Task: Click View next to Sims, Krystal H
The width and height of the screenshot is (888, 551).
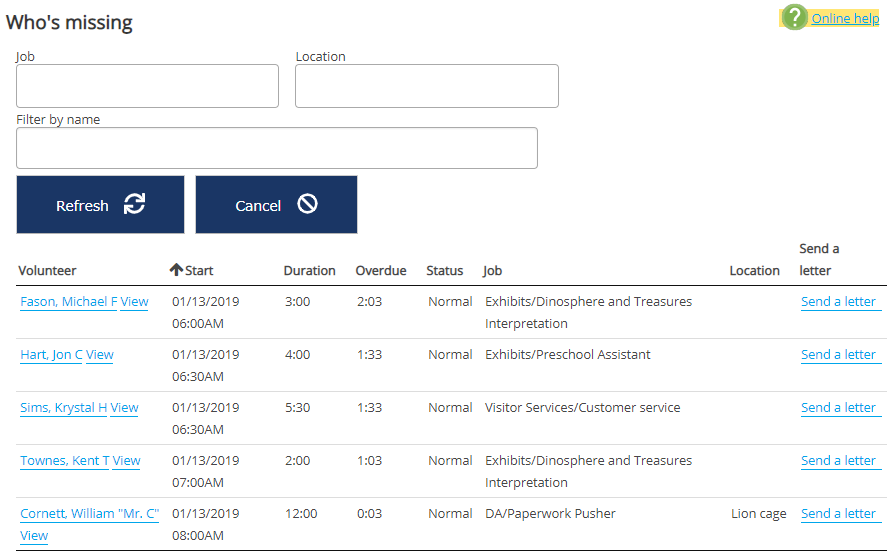Action: click(125, 408)
